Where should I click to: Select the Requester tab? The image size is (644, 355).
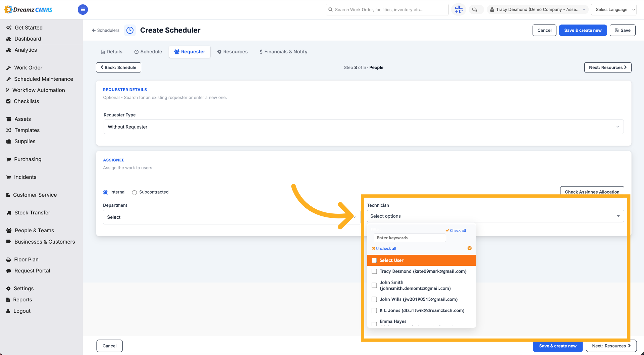(x=190, y=52)
